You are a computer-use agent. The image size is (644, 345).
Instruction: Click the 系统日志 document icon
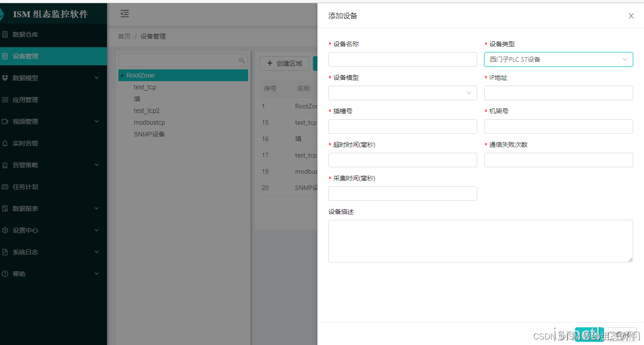(x=5, y=252)
